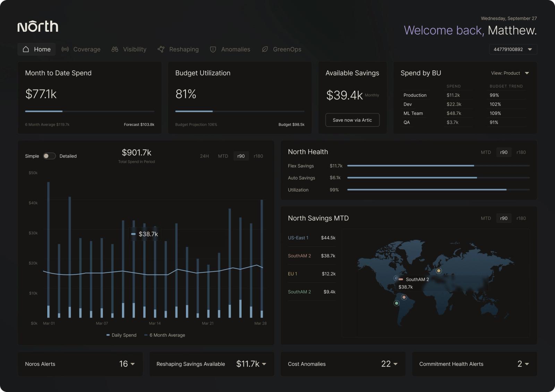Switch to MTD in North Savings
This screenshot has width=555, height=392.
point(486,218)
